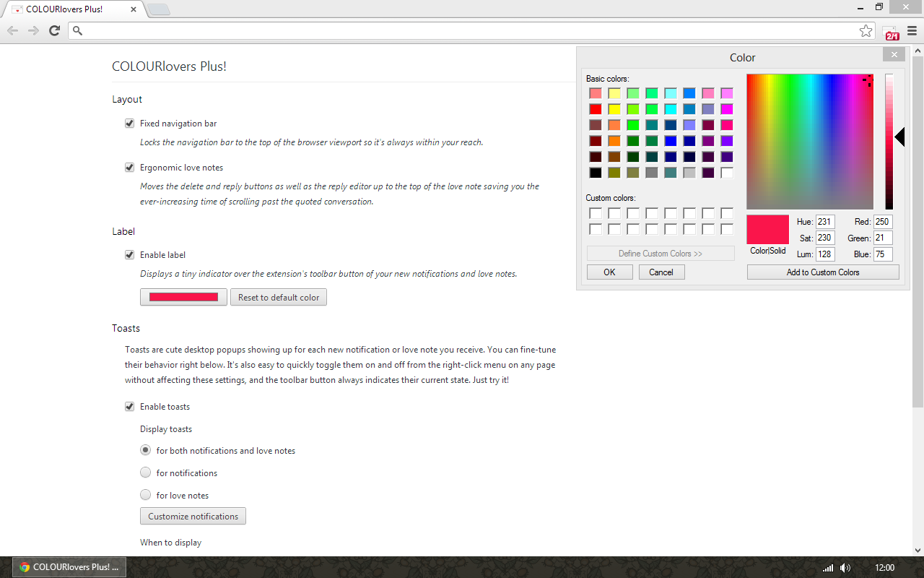Choose the for love notes radio option
This screenshot has height=578, width=924.
(145, 495)
